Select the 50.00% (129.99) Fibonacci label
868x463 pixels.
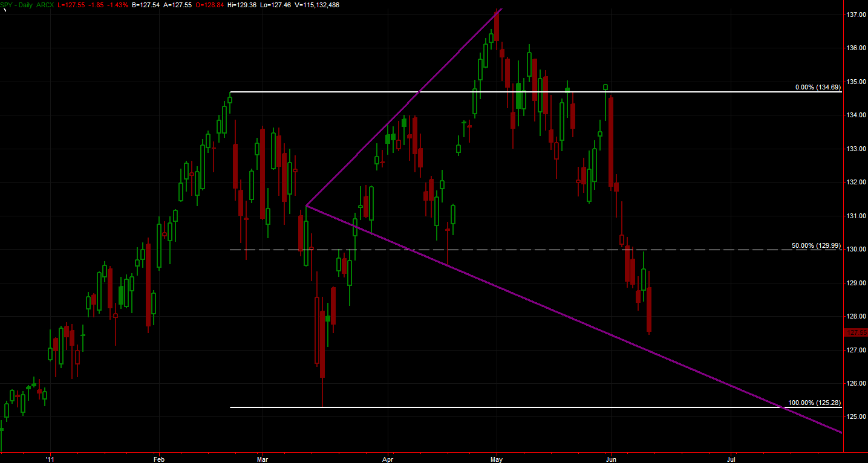coord(816,245)
